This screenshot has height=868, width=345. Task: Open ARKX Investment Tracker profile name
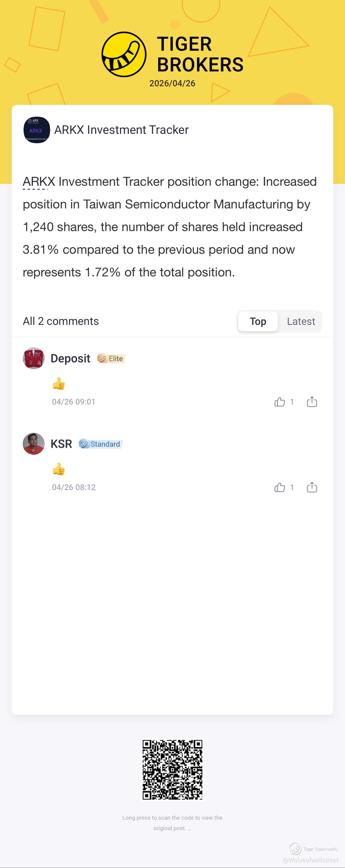pos(121,130)
